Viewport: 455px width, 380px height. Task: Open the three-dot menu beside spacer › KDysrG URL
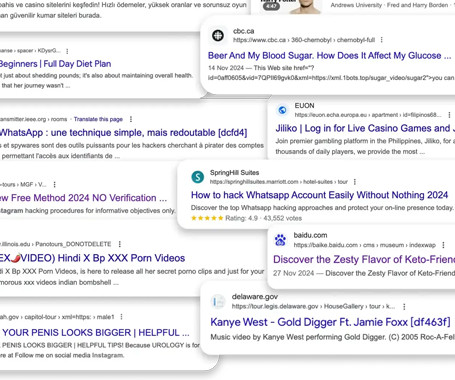(x=67, y=51)
